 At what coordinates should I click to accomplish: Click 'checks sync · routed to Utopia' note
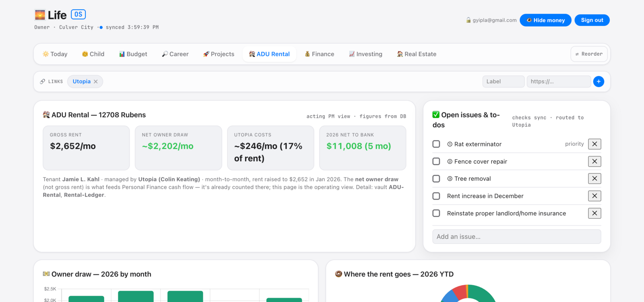548,121
